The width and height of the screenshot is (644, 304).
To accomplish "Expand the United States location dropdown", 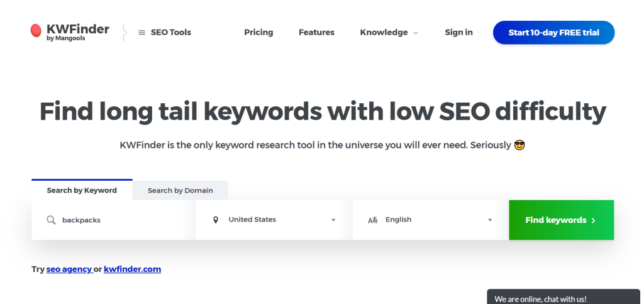I will point(333,220).
